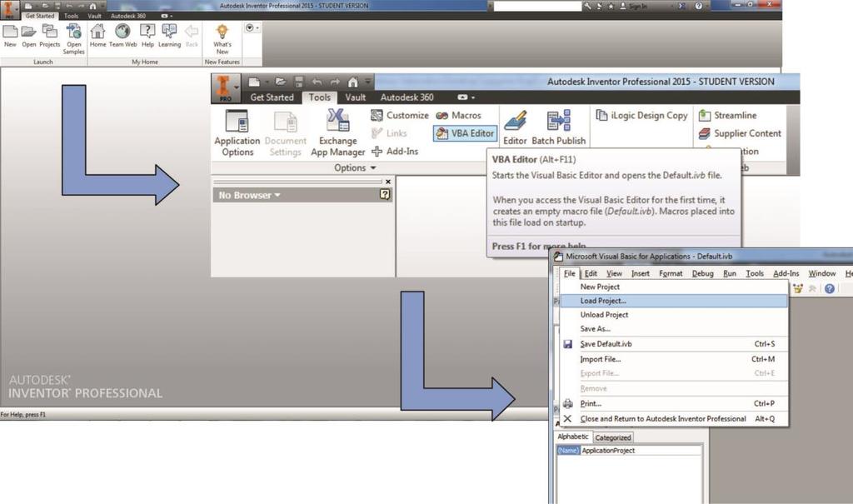Open Edit menu in VBA editor
Image resolution: width=853 pixels, height=504 pixels.
[x=591, y=273]
